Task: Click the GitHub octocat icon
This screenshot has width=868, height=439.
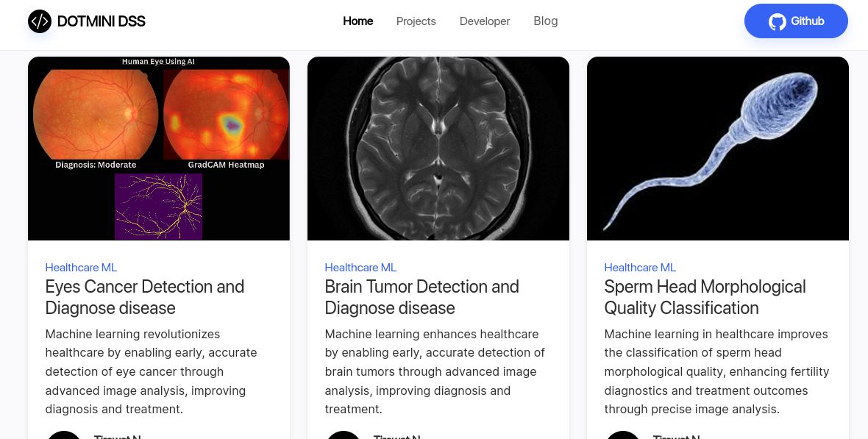Action: [777, 21]
